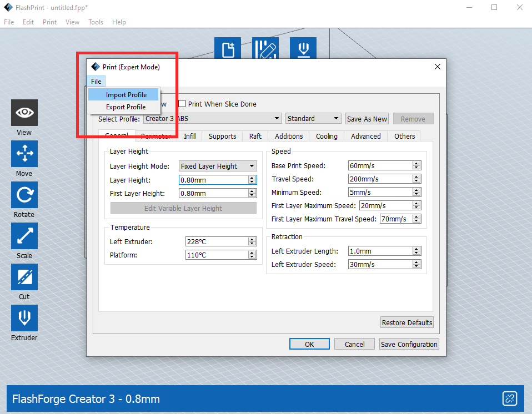Click the FlashPrint logo in the main title bar

[x=8, y=7]
